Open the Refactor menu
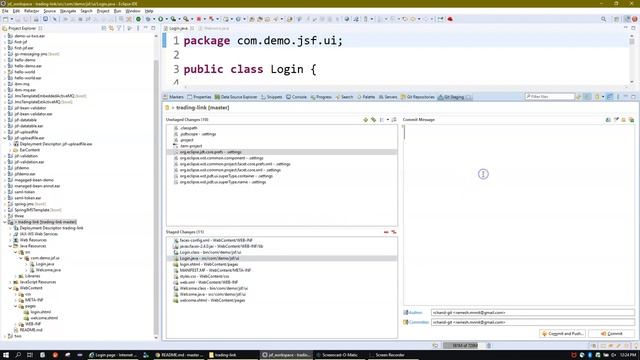Screen dimensions: 640x360 [31, 11]
